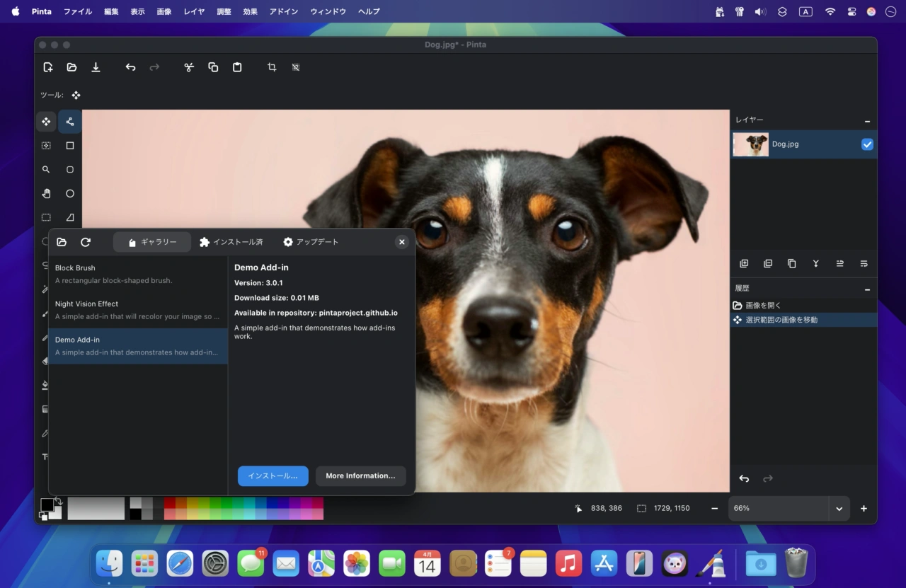Select Night Vision Effect add-in

[138, 310]
